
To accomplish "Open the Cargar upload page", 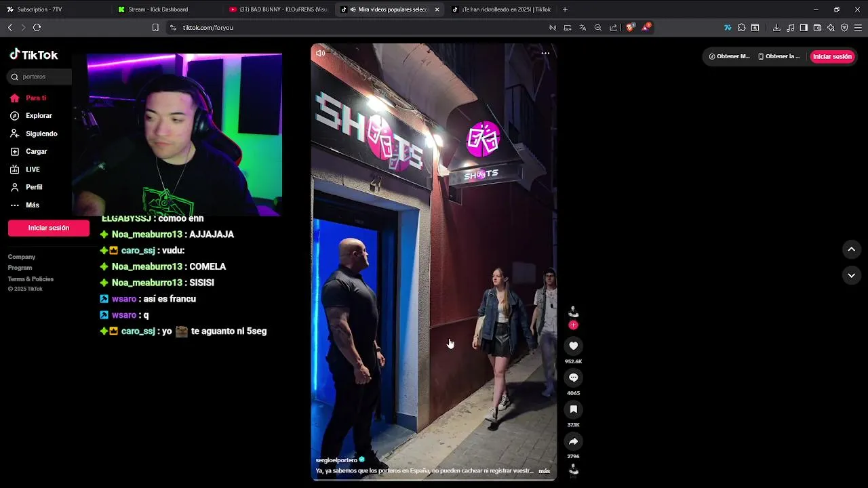I will coord(28,152).
